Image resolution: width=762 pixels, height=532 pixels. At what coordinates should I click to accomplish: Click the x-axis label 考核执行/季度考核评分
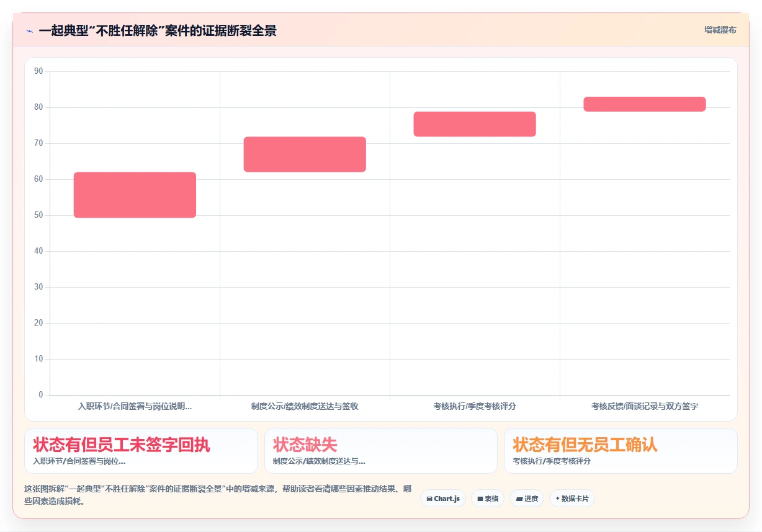click(475, 407)
